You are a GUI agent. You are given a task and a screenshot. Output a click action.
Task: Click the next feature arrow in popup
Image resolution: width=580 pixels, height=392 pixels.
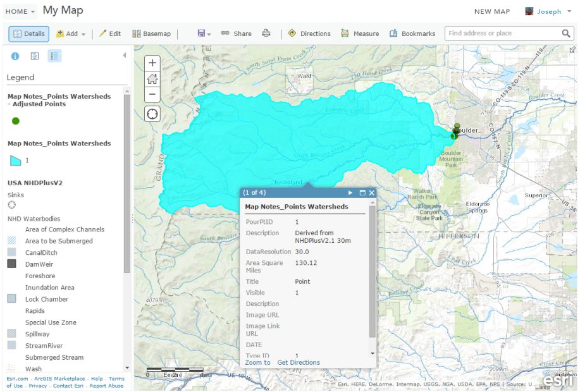pyautogui.click(x=350, y=193)
